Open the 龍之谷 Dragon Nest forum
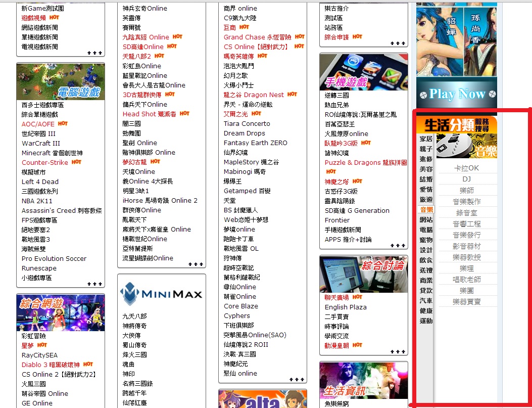 point(254,95)
